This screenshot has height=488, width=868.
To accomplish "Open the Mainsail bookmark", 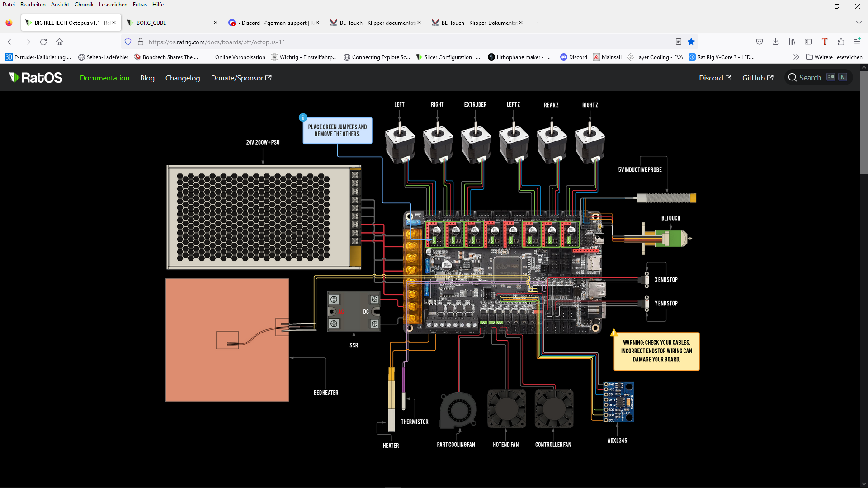I will [x=607, y=57].
